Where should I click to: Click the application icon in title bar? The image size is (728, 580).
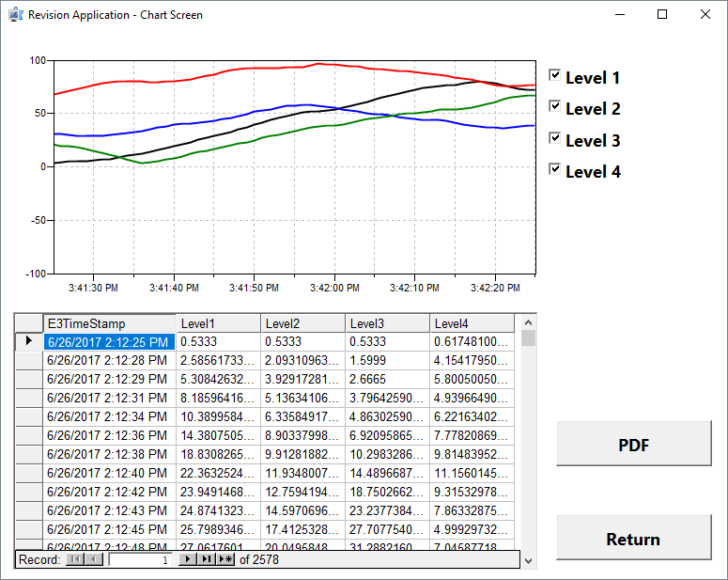(x=15, y=15)
